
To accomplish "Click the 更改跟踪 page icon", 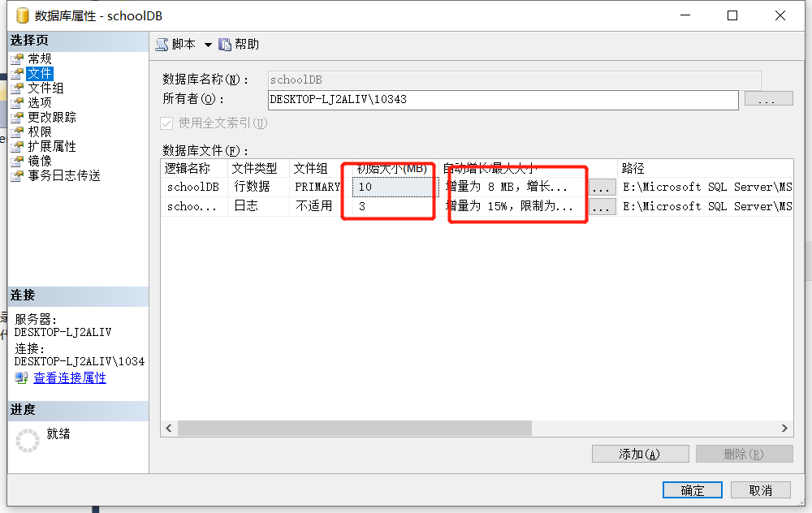I will pos(17,118).
